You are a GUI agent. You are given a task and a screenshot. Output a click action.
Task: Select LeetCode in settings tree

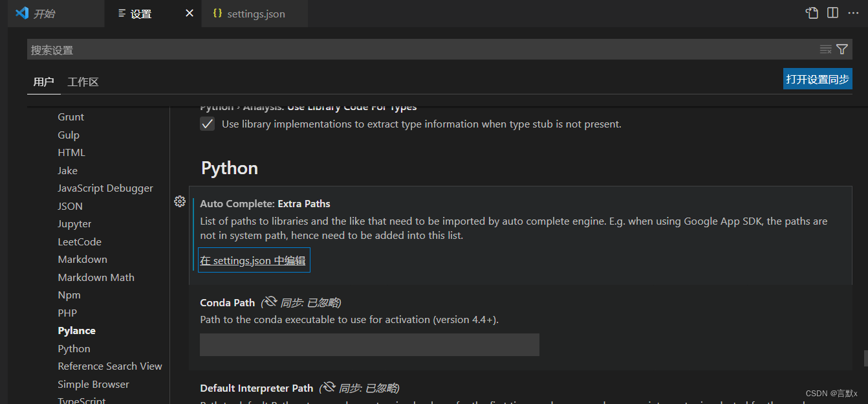click(x=80, y=241)
